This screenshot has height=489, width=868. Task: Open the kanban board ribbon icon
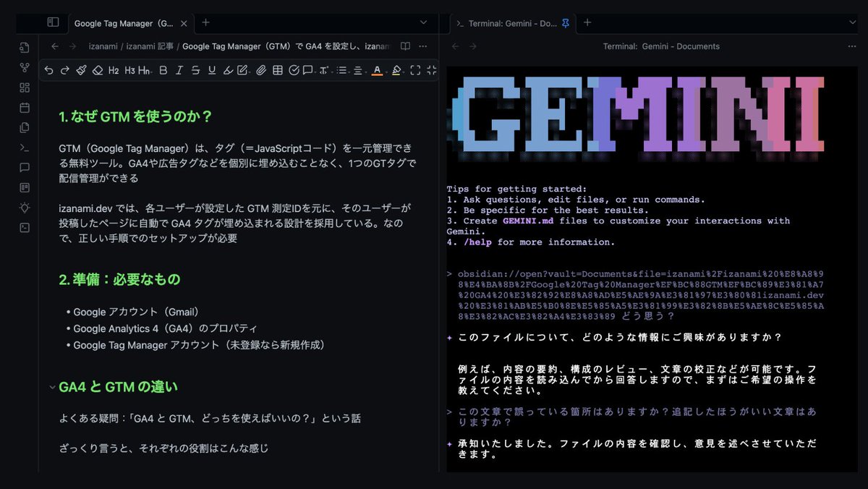(25, 187)
